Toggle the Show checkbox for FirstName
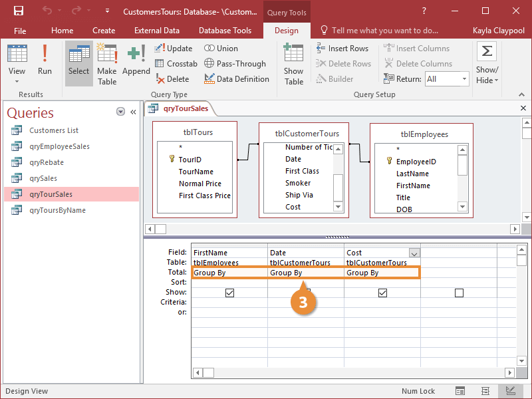Viewport: 532px width, 399px height. click(x=229, y=292)
